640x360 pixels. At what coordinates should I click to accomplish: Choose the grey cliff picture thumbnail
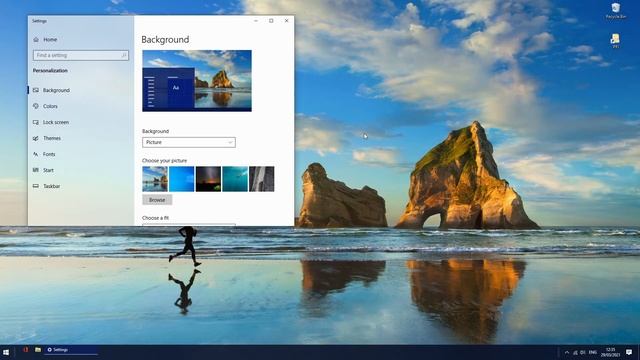(x=262, y=179)
